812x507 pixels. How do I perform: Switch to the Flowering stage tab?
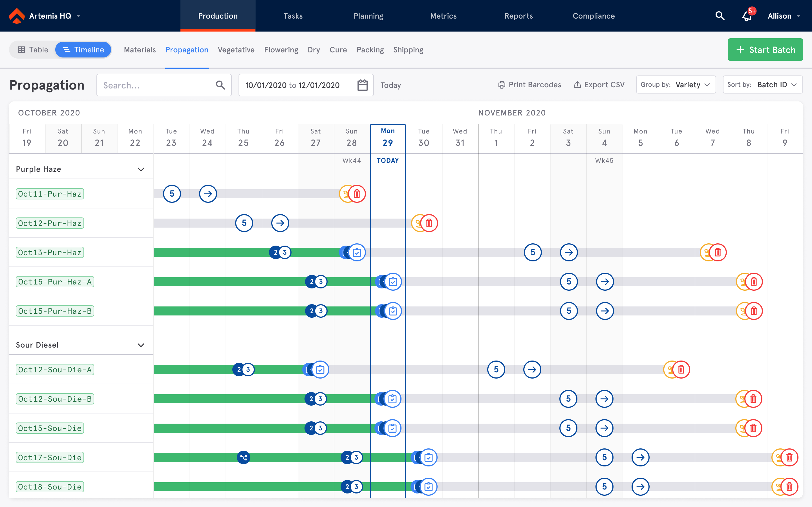pyautogui.click(x=281, y=50)
